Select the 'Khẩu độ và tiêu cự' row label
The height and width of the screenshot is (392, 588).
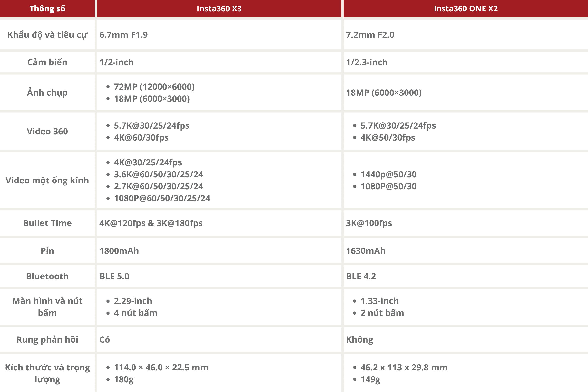pyautogui.click(x=47, y=35)
